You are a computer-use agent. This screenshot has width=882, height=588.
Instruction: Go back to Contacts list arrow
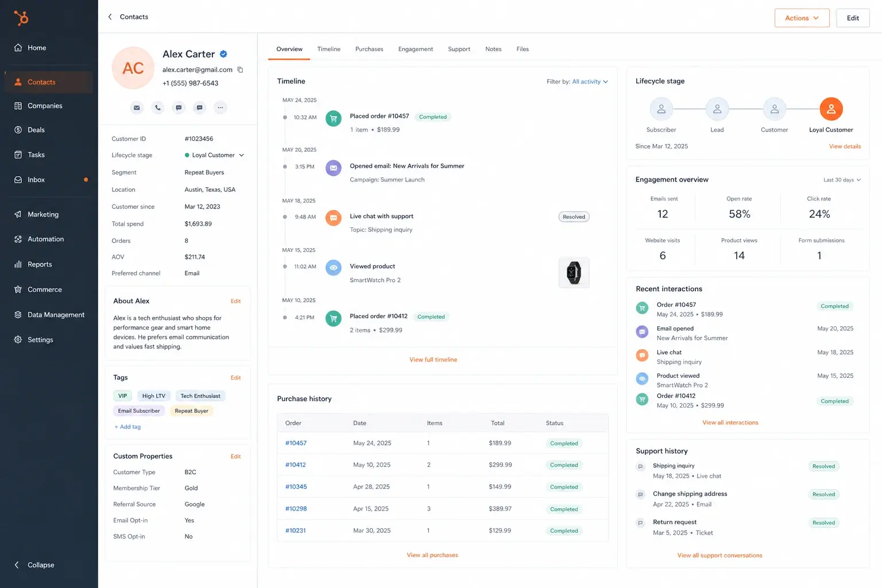pyautogui.click(x=110, y=17)
